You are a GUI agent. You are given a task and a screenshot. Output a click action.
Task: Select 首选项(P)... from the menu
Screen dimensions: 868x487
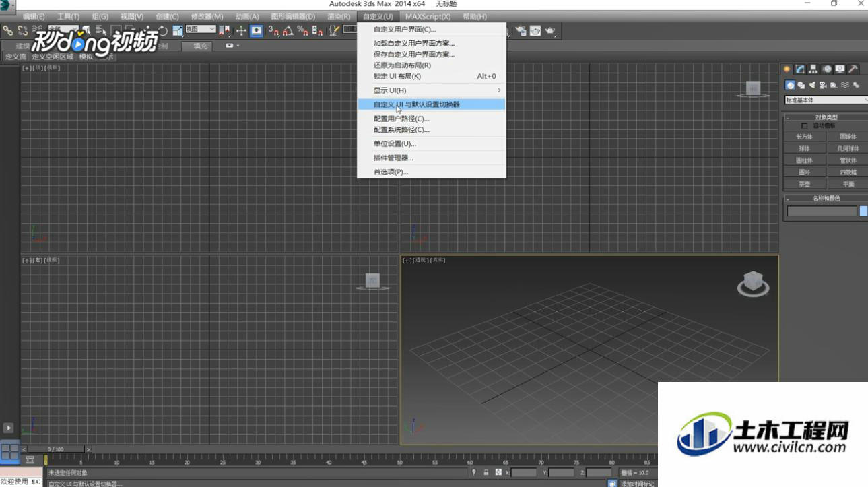coord(432,172)
